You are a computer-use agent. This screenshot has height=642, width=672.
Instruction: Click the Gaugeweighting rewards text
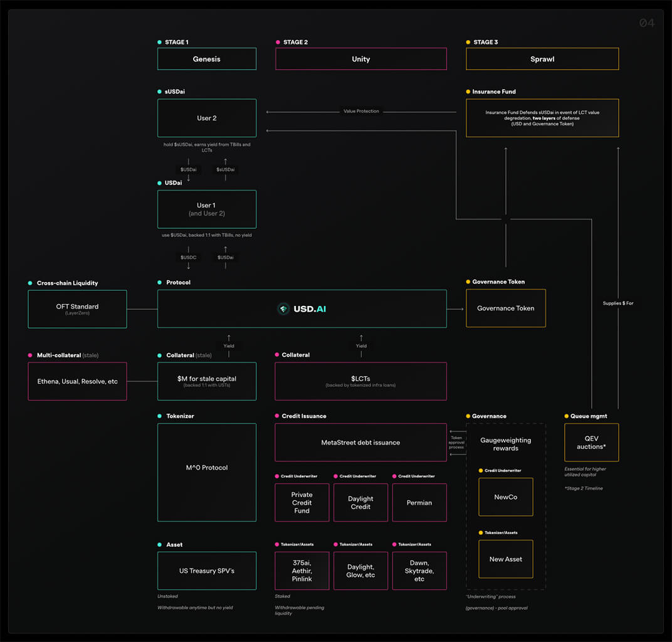[506, 444]
